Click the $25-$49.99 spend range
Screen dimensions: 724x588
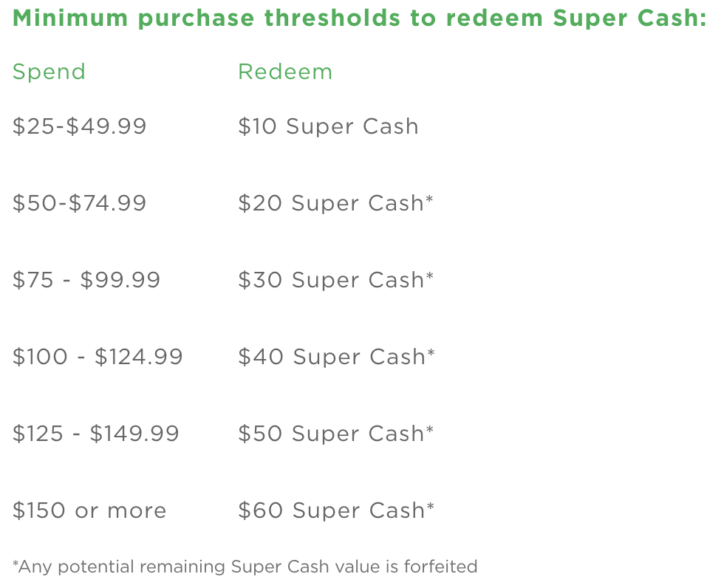click(x=80, y=126)
